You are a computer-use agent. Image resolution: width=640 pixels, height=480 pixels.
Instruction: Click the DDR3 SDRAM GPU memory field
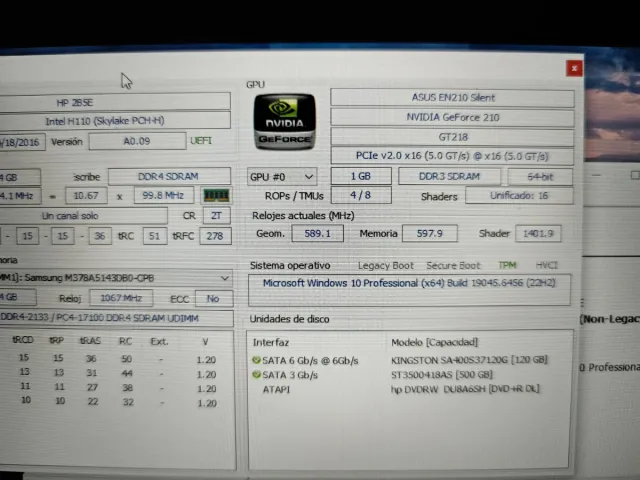[449, 176]
